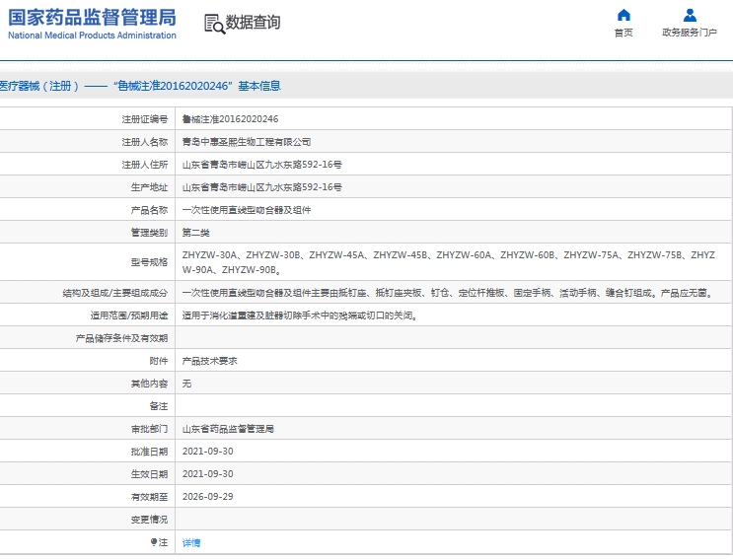This screenshot has height=560, width=733.
Task: Click the 适用范围/预期用途 row label
Action: (129, 315)
